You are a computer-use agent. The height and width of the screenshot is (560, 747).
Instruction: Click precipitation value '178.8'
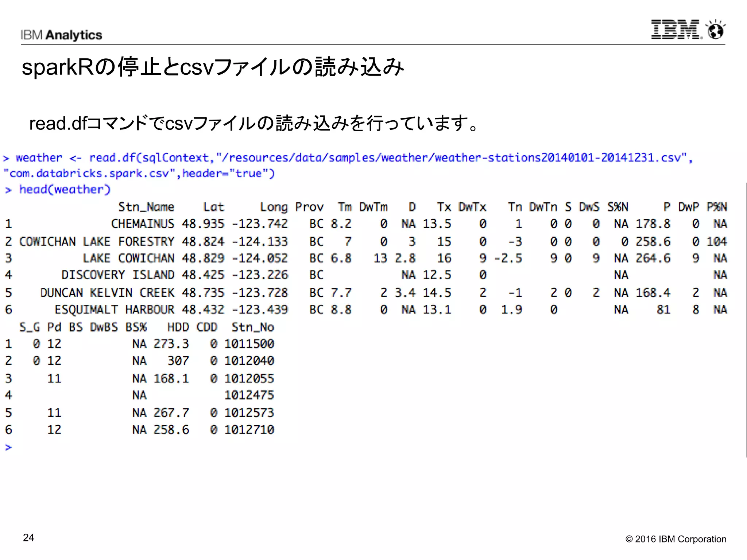pyautogui.click(x=653, y=224)
